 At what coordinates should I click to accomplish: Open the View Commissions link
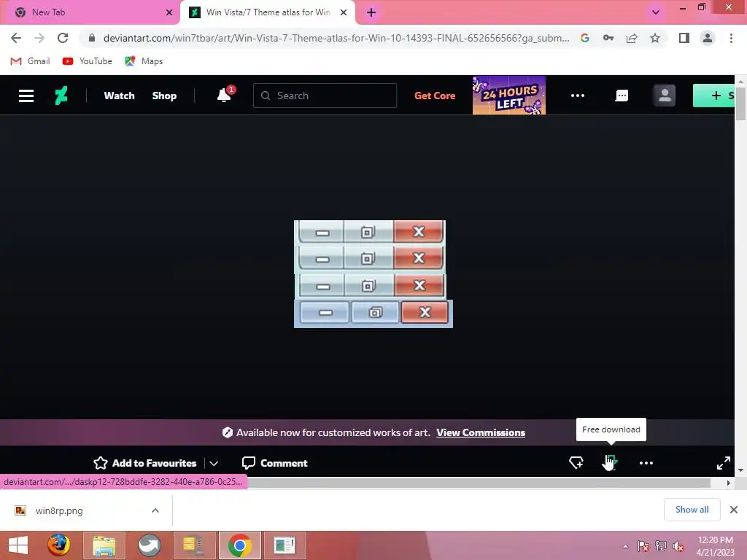pyautogui.click(x=481, y=432)
